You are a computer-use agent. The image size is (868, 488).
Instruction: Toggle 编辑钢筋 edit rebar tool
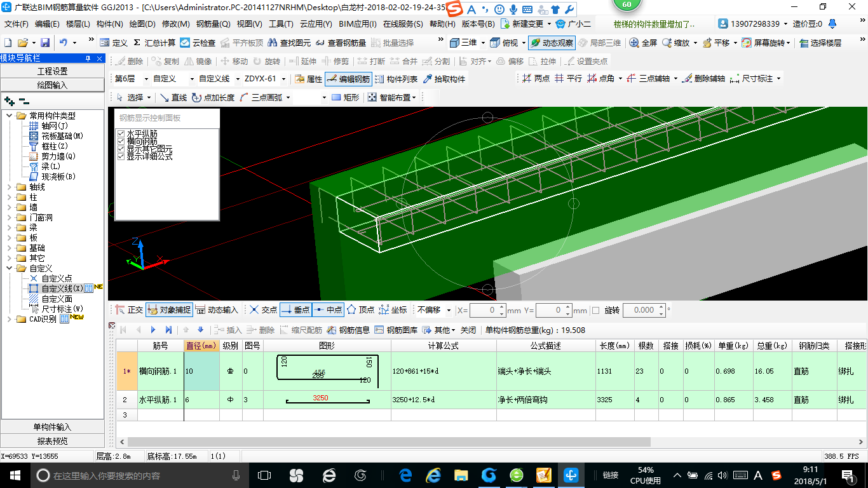(x=348, y=79)
